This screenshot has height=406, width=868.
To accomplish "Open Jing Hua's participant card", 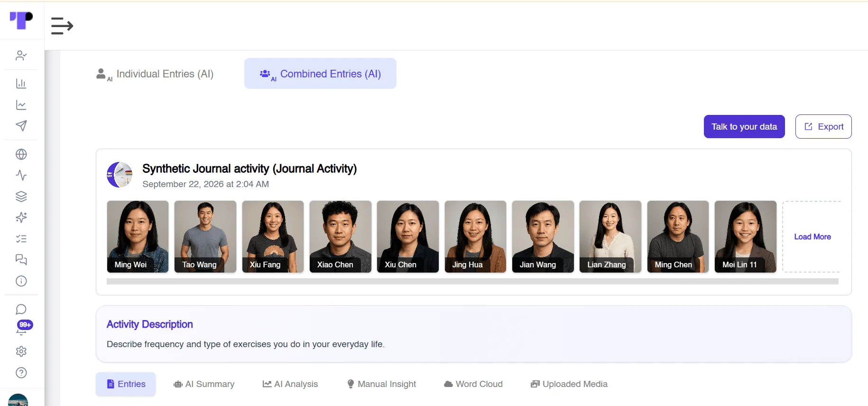I will [x=475, y=236].
